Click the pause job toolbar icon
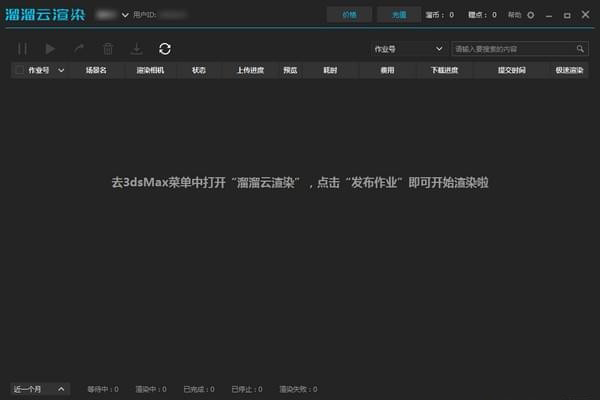This screenshot has width=600, height=400. click(22, 49)
